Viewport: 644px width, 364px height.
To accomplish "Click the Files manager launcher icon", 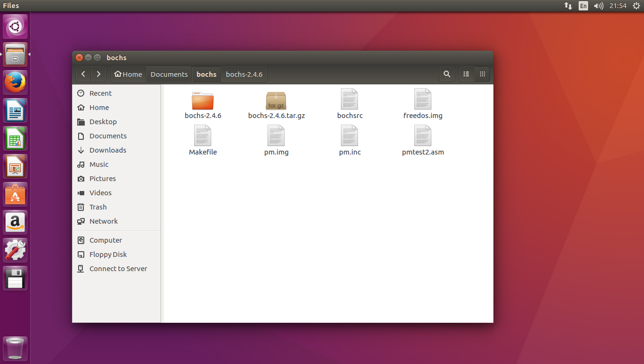I will click(15, 55).
